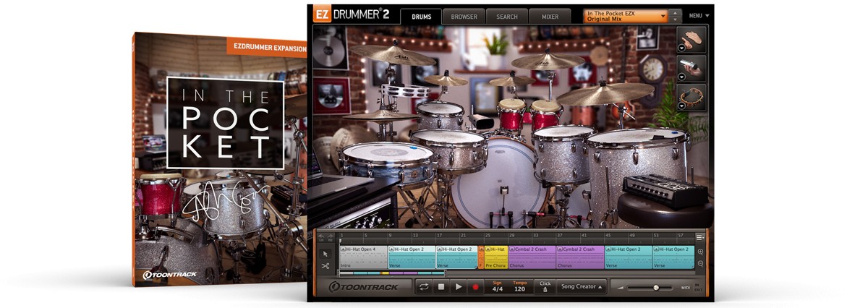
Task: Zoom out on the song track
Action: click(700, 263)
